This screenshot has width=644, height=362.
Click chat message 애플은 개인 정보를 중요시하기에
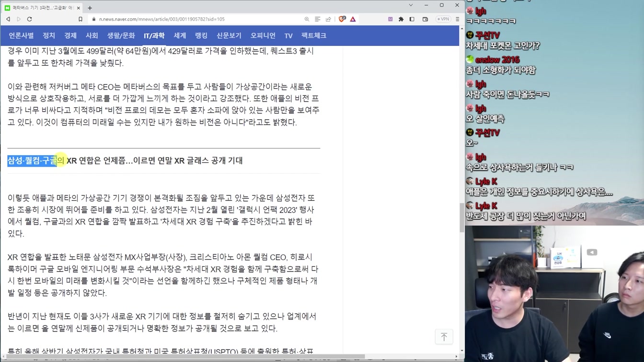coord(539,192)
